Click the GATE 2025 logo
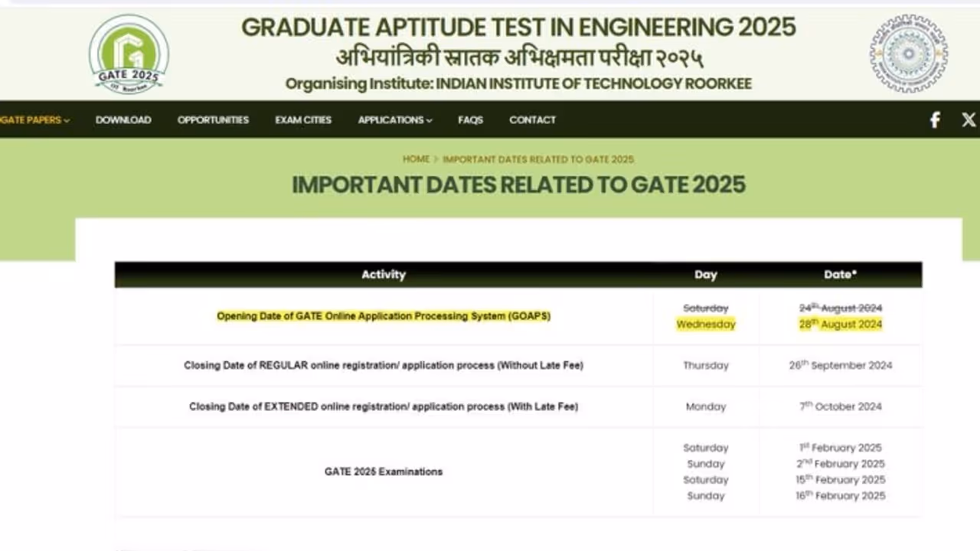The width and height of the screenshot is (980, 551). coord(129,54)
